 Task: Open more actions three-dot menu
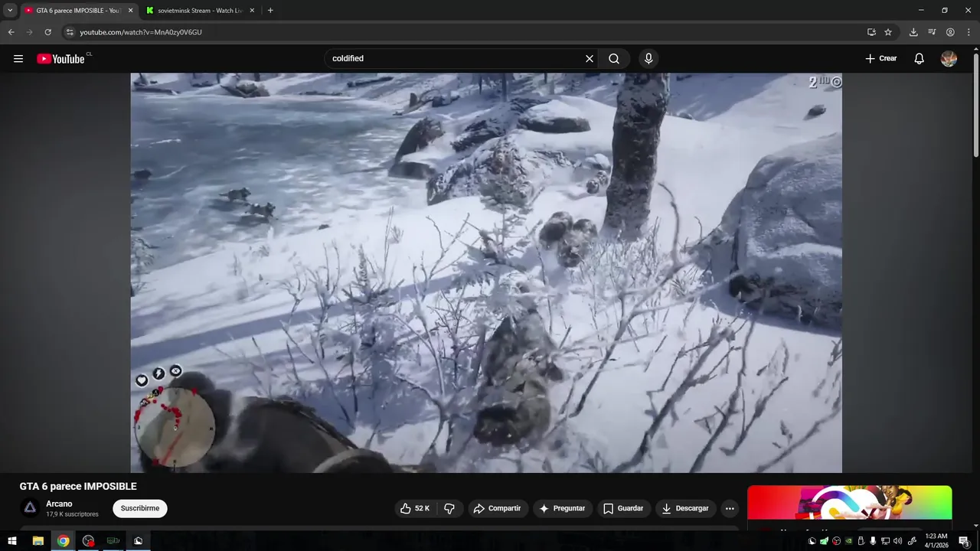pos(730,508)
